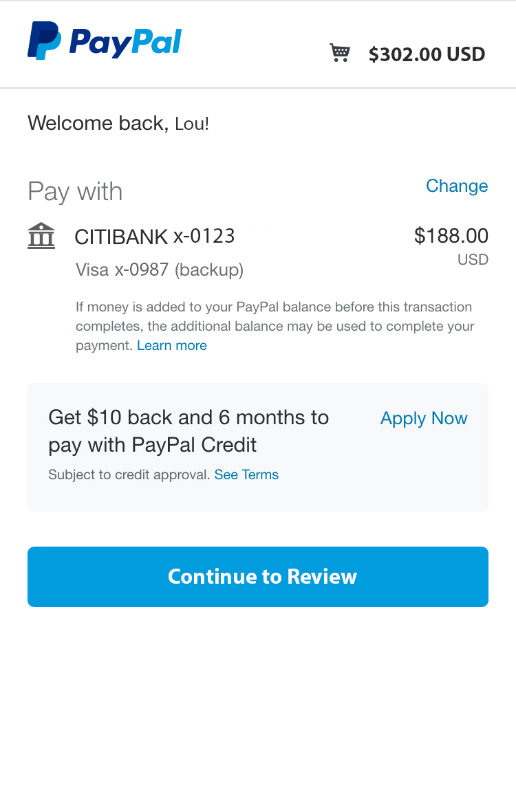The width and height of the screenshot is (516, 812).
Task: Click the Pay with section heading
Action: coord(75,192)
